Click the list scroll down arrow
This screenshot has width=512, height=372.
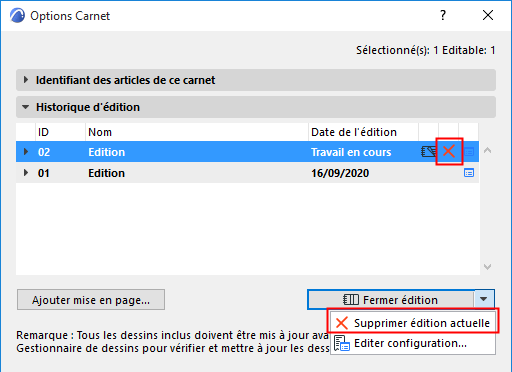point(487,267)
